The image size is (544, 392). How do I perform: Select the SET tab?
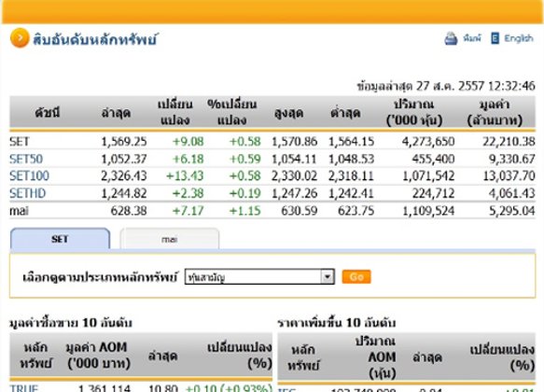(60, 239)
